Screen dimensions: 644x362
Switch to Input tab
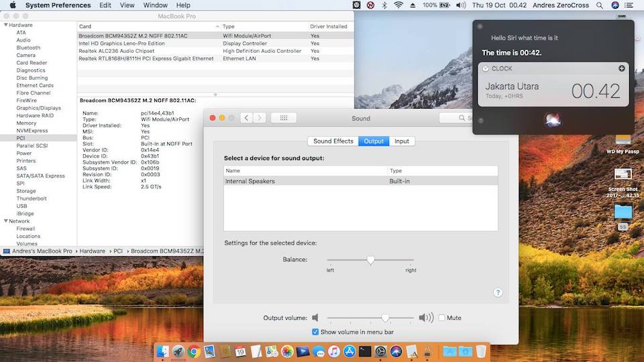pos(402,141)
